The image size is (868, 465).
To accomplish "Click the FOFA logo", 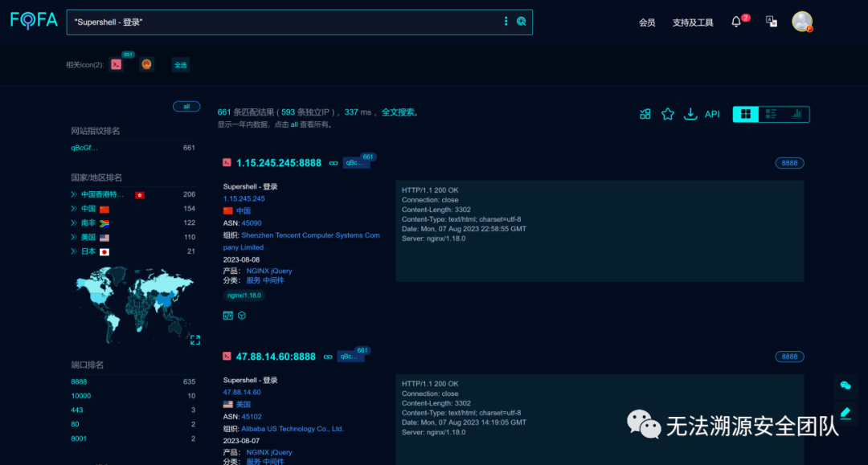I will coord(34,21).
